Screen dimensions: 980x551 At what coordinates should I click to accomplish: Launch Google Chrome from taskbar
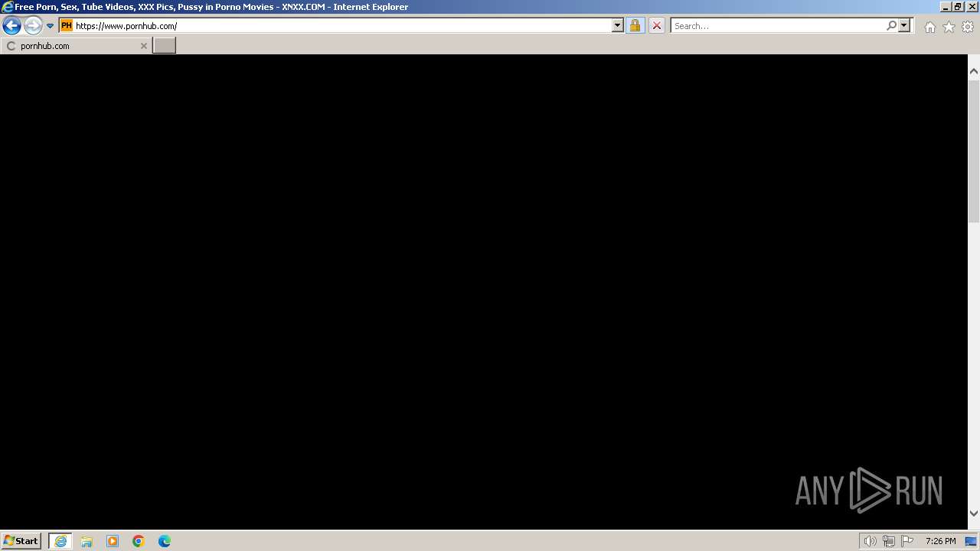(139, 541)
